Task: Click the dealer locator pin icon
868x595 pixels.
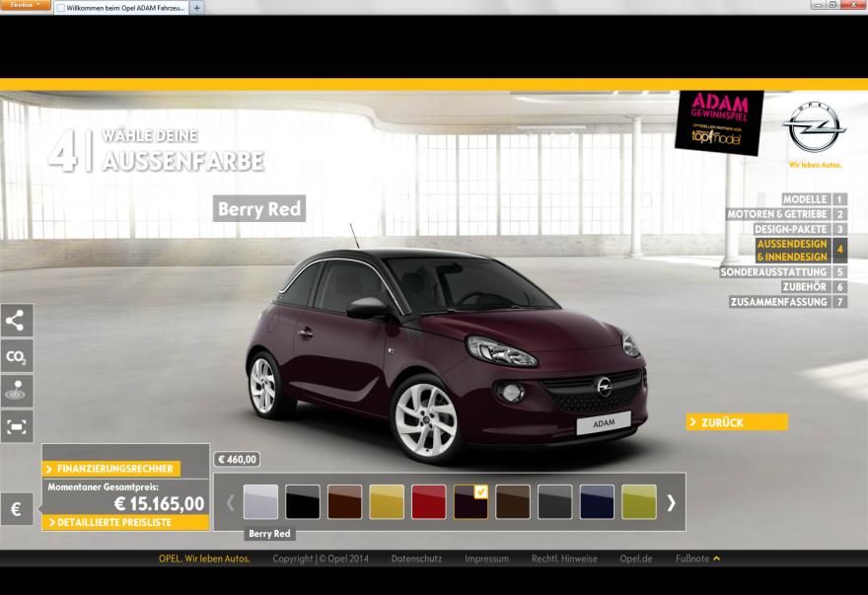Action: point(16,391)
